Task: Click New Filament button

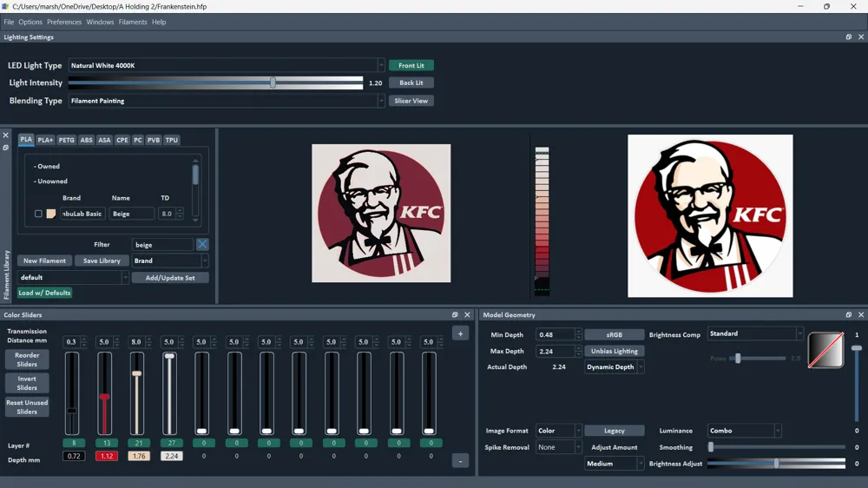Action: 44,260
